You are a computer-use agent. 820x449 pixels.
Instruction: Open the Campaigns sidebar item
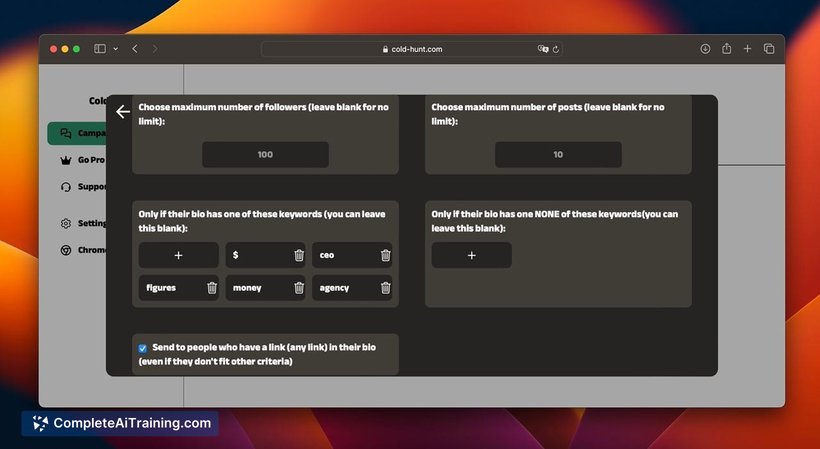(x=77, y=133)
